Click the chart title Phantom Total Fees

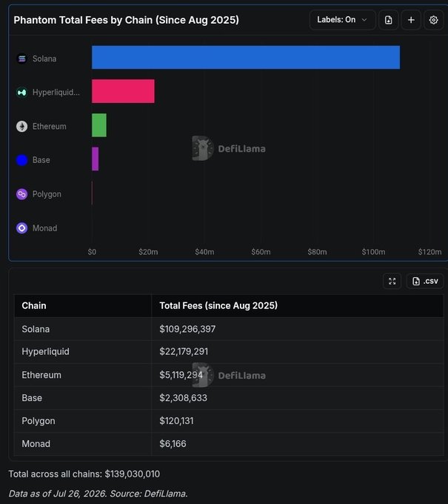(126, 20)
